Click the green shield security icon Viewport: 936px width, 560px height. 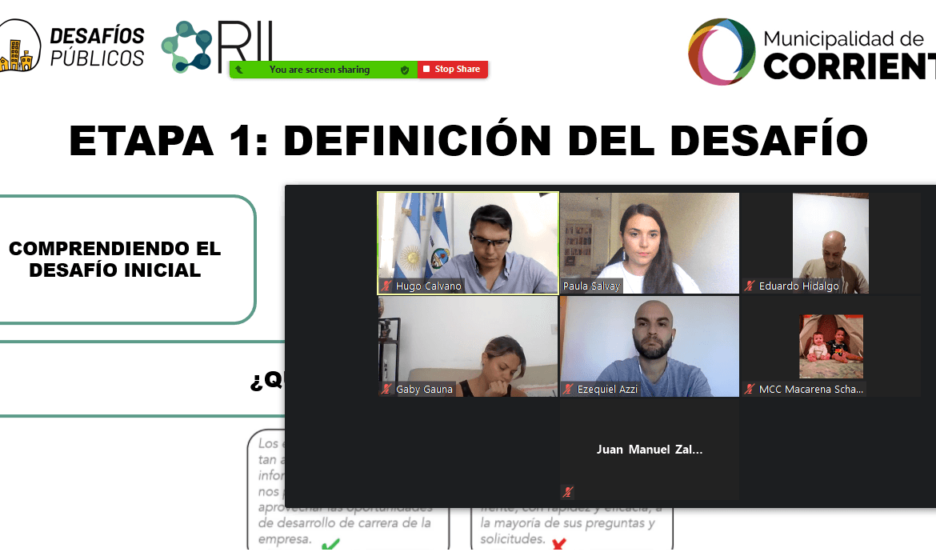[405, 70]
